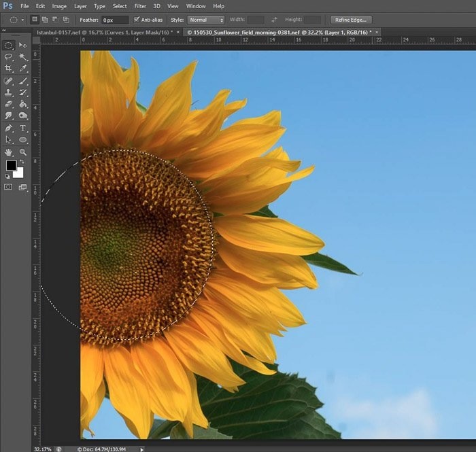476x452 pixels.
Task: Click the Feather input field
Action: (114, 20)
